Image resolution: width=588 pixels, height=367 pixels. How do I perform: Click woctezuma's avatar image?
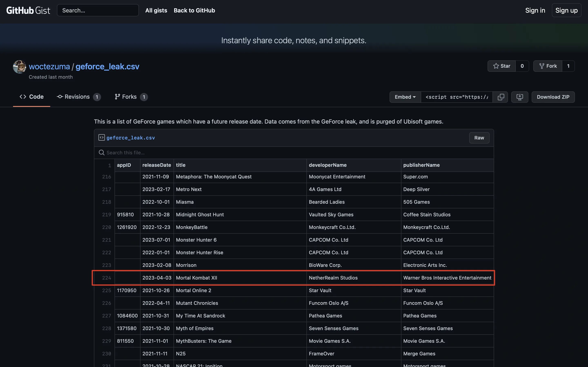point(19,67)
